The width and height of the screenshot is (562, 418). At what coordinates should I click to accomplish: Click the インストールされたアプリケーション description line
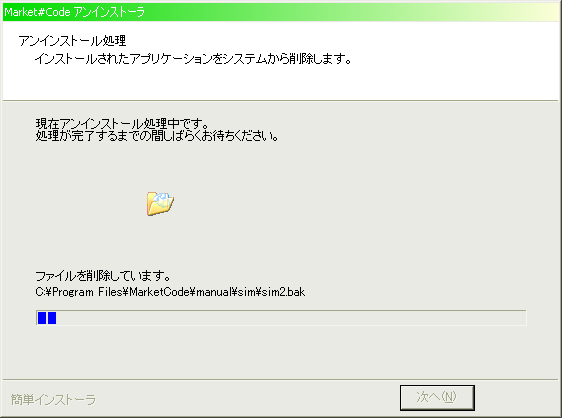193,58
